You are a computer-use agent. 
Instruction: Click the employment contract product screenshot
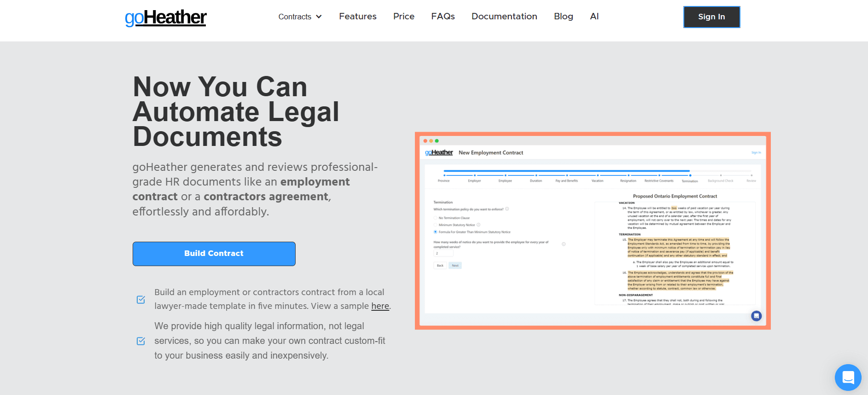593,231
